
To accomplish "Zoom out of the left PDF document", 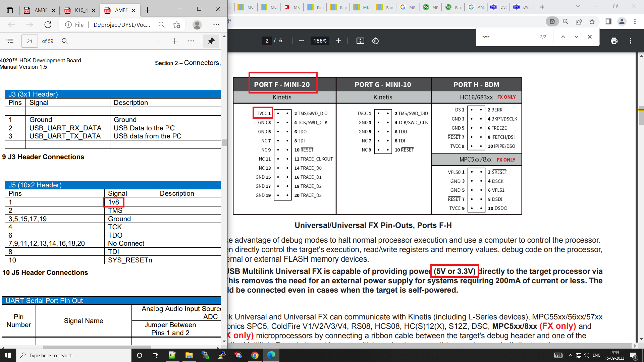I will tap(158, 41).
